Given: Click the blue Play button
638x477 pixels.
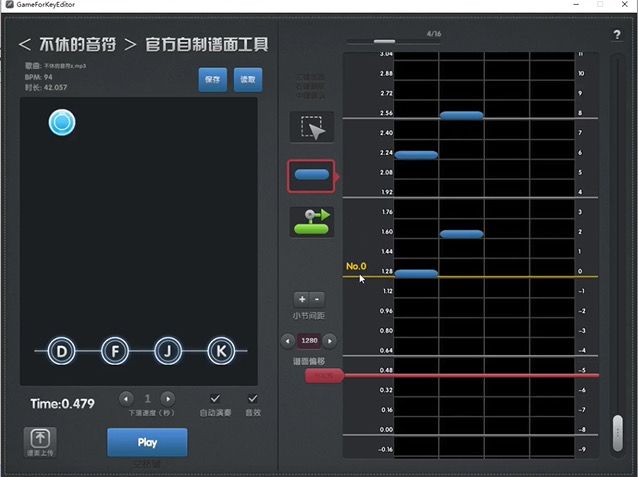Looking at the screenshot, I should pos(147,442).
